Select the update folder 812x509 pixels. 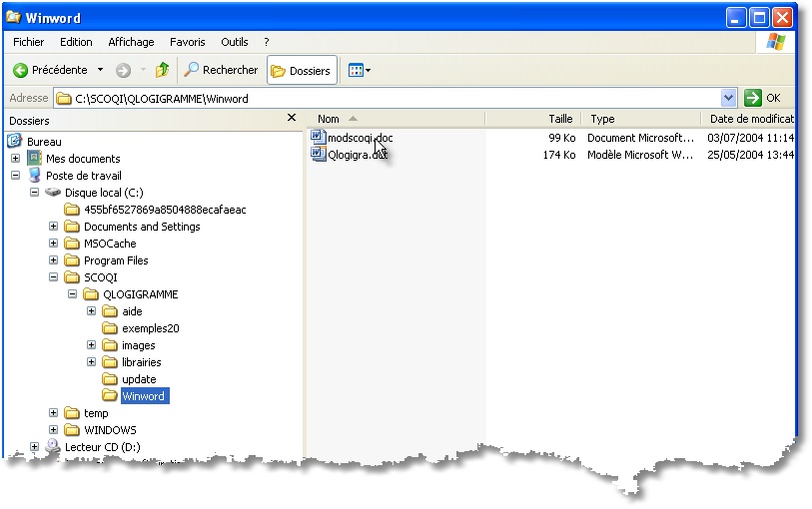(139, 379)
